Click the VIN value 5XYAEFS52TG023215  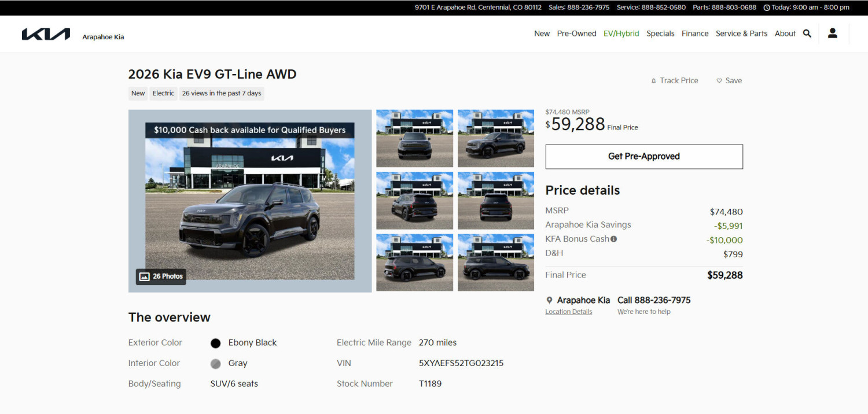[461, 363]
